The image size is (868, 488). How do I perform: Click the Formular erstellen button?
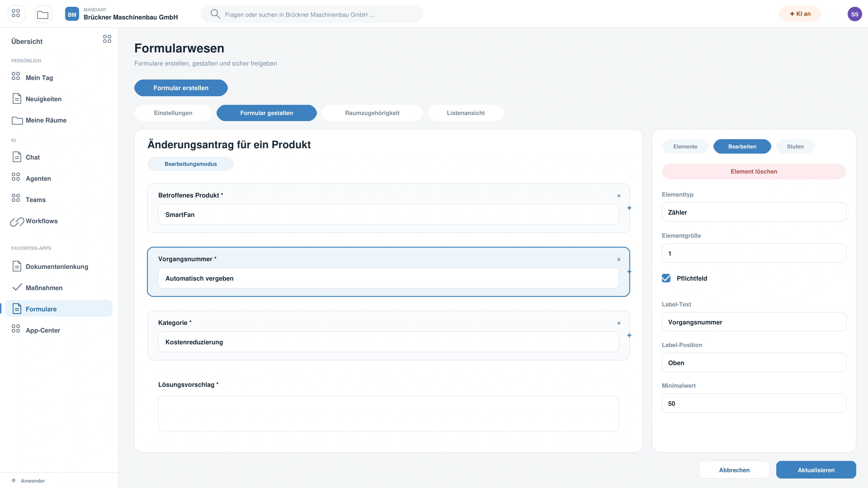[181, 88]
